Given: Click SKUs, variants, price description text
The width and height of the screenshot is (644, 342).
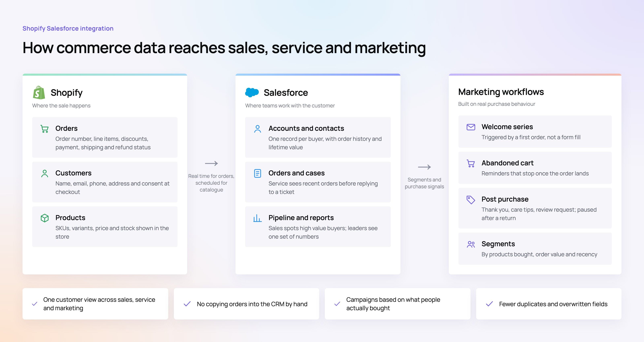Looking at the screenshot, I should [112, 232].
